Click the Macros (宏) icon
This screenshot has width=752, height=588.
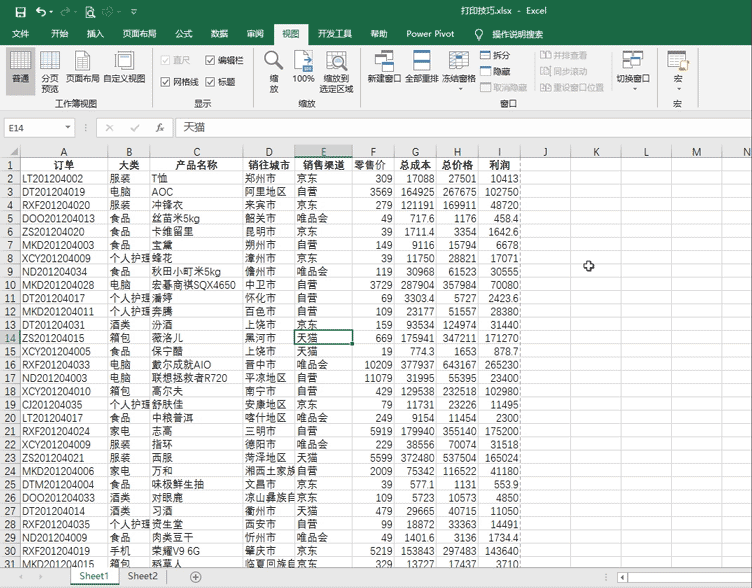click(x=678, y=62)
